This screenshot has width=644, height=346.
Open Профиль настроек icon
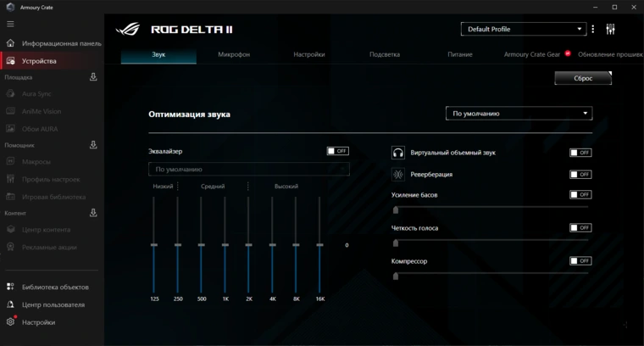[x=10, y=179]
